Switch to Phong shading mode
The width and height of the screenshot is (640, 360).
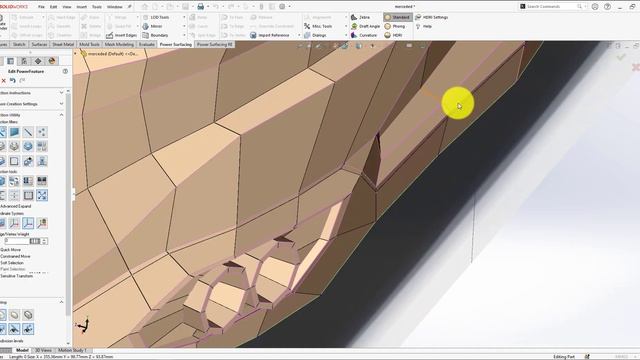pyautogui.click(x=395, y=26)
